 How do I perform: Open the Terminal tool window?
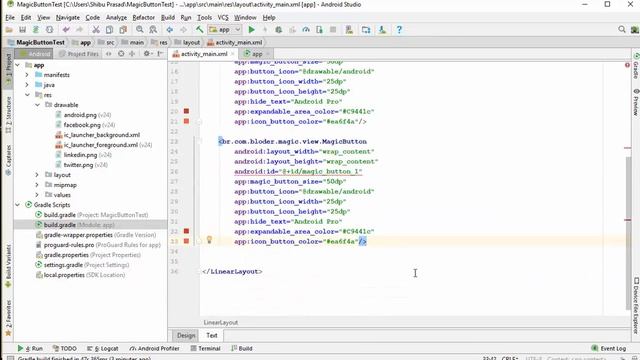205,349
